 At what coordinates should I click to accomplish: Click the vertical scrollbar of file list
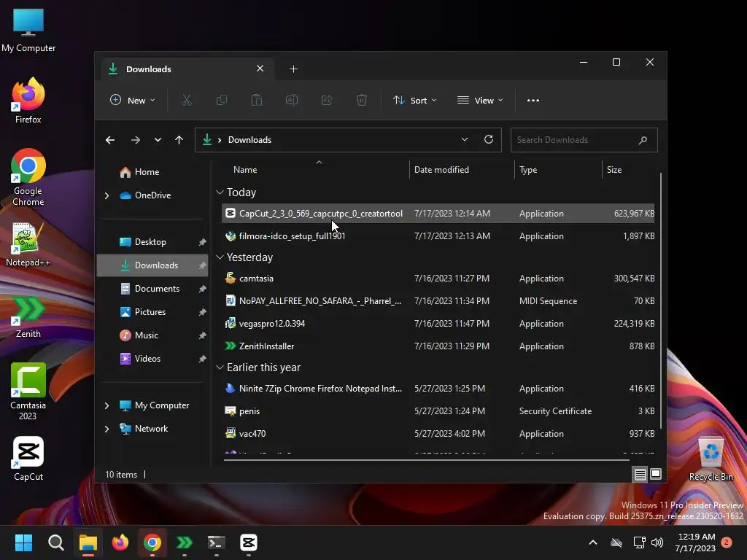click(661, 301)
